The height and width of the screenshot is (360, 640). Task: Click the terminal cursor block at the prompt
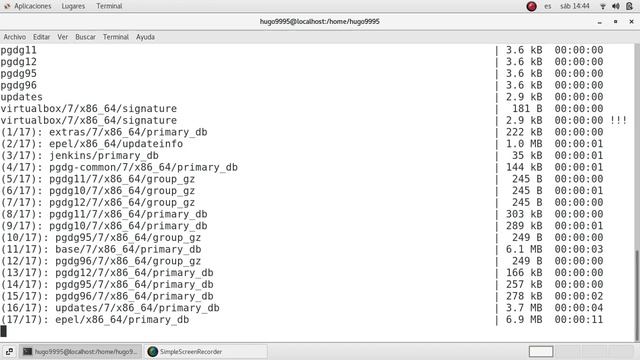click(x=4, y=331)
